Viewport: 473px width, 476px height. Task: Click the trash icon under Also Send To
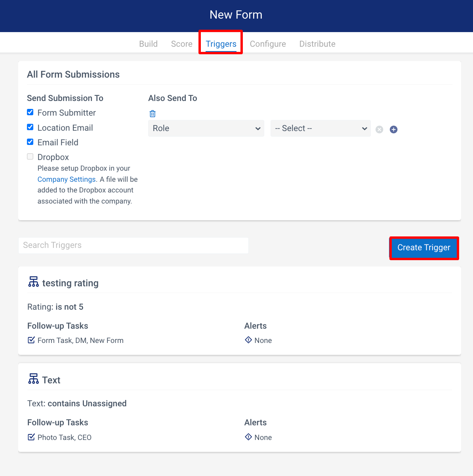[x=153, y=114]
